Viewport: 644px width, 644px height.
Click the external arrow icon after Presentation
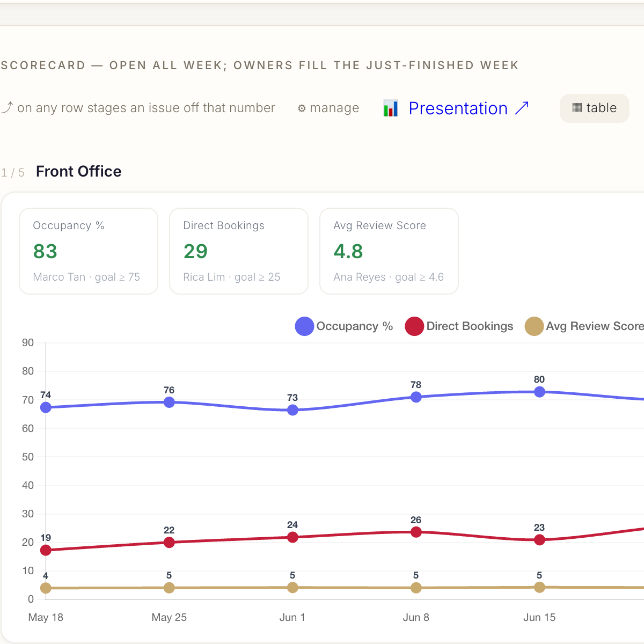pos(522,108)
